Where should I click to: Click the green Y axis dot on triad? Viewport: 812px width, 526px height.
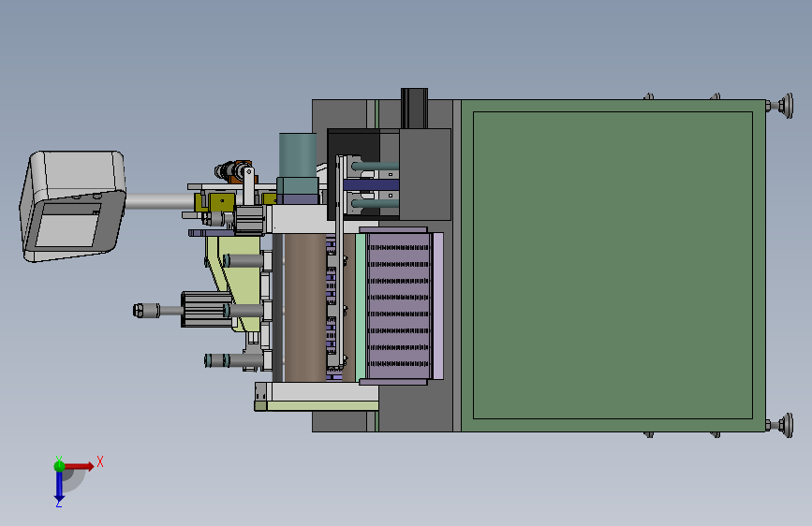point(59,466)
